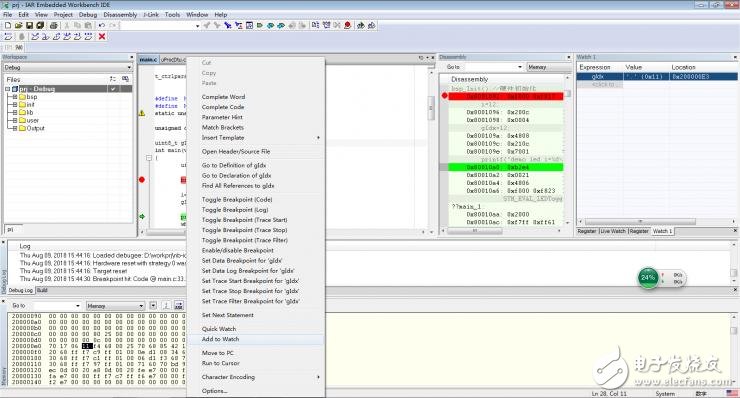This screenshot has height=398, width=740.
Task: Open the Disassembly menu
Action: point(120,15)
